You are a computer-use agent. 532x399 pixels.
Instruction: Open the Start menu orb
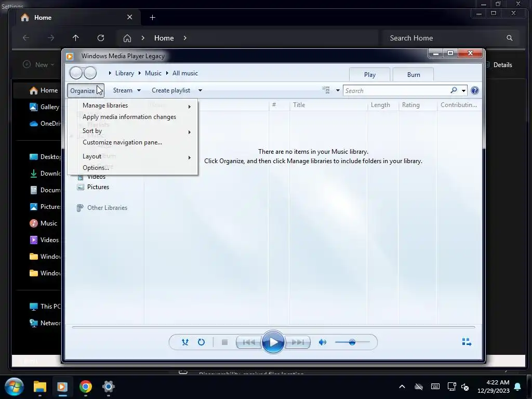[x=14, y=387]
